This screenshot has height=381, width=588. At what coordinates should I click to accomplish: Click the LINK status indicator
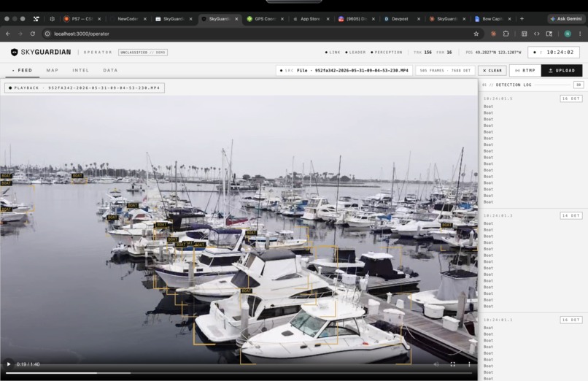pos(333,53)
